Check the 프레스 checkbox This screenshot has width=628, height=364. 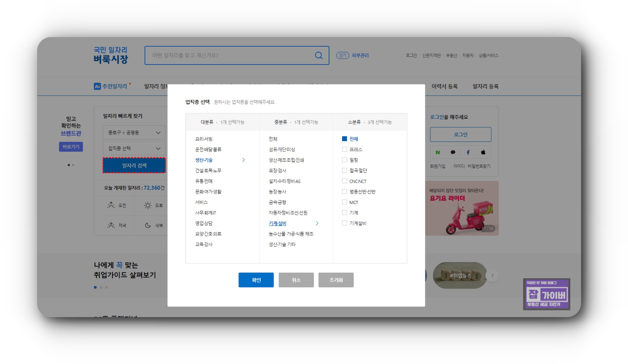click(344, 149)
